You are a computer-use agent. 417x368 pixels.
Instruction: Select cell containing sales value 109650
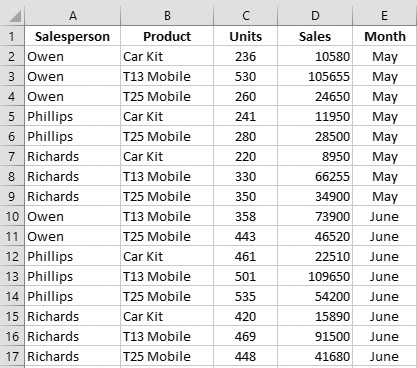[x=315, y=276]
